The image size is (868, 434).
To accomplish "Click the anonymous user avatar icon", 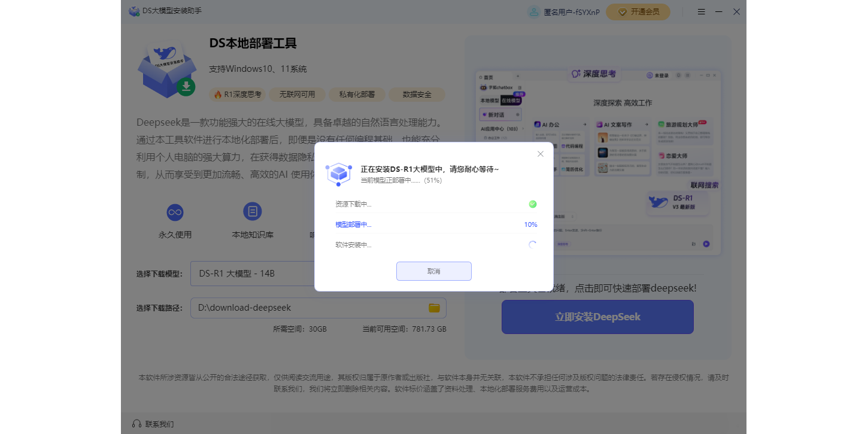I will [533, 12].
